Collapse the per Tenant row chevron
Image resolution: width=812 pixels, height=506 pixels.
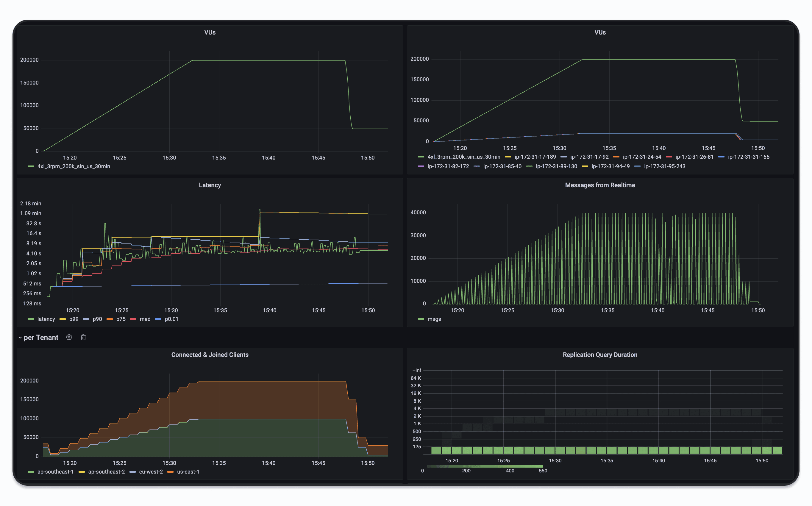pyautogui.click(x=20, y=338)
